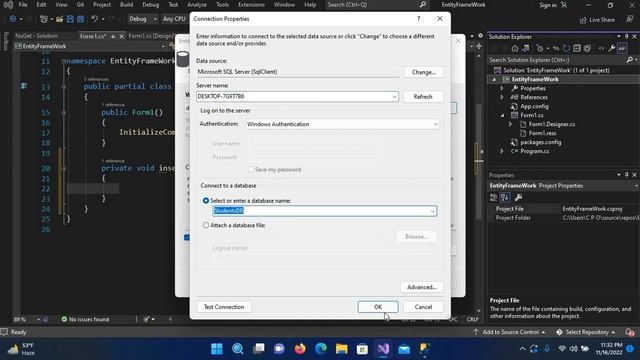Click Home icon in Solution Explorer toolbar
The height and width of the screenshot is (360, 640).
tap(515, 49)
